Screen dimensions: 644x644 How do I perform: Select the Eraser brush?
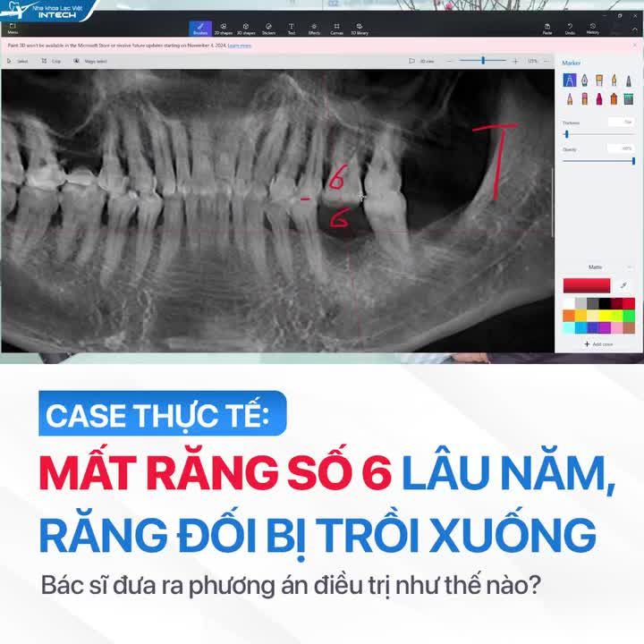pyautogui.click(x=584, y=99)
